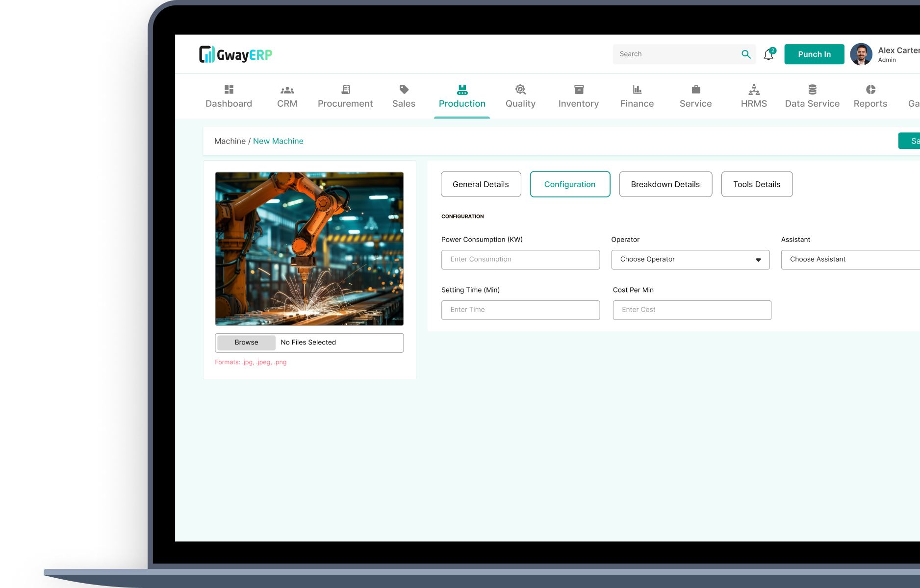Click Alex Carter profile avatar
This screenshot has width=920, height=588.
pos(861,54)
